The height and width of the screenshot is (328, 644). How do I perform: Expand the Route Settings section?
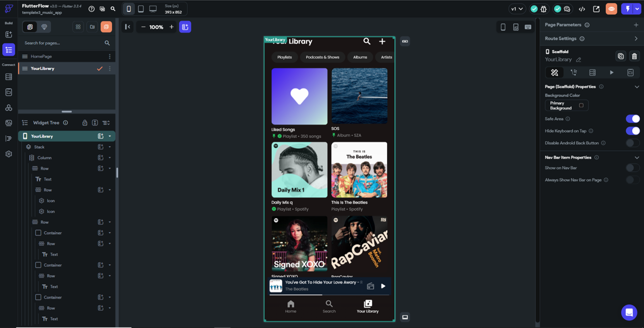click(634, 38)
